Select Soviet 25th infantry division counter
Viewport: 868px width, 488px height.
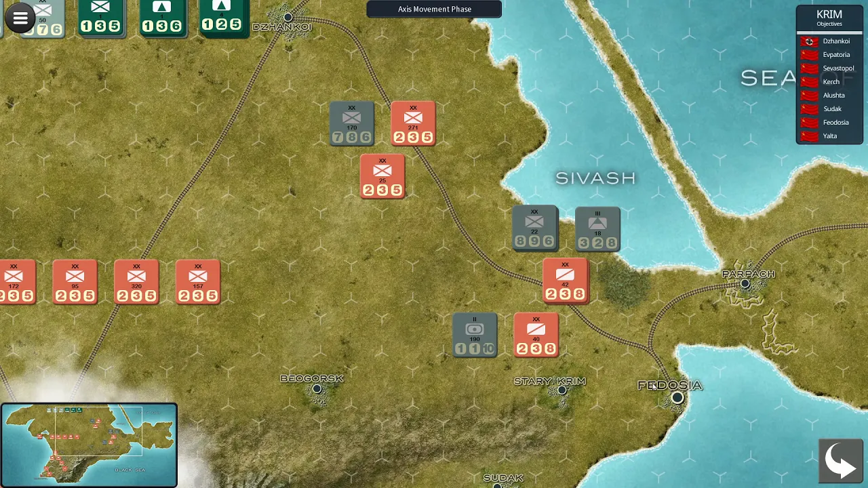tap(382, 177)
